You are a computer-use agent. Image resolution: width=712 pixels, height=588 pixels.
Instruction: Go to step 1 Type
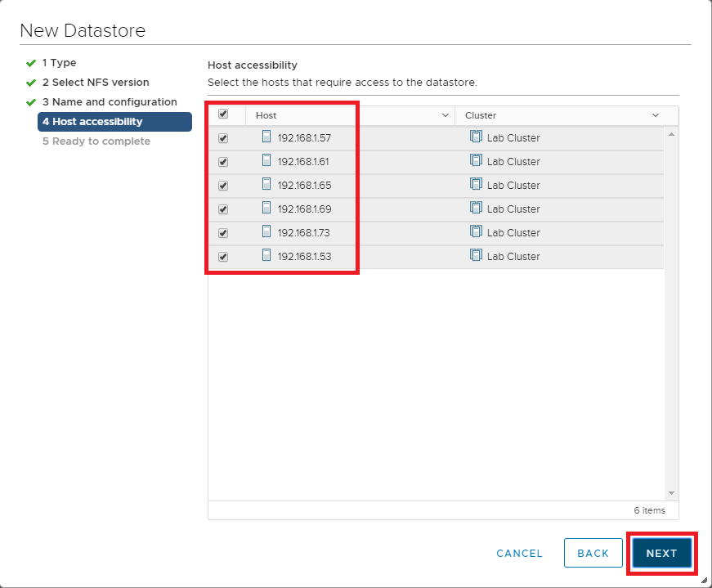59,63
